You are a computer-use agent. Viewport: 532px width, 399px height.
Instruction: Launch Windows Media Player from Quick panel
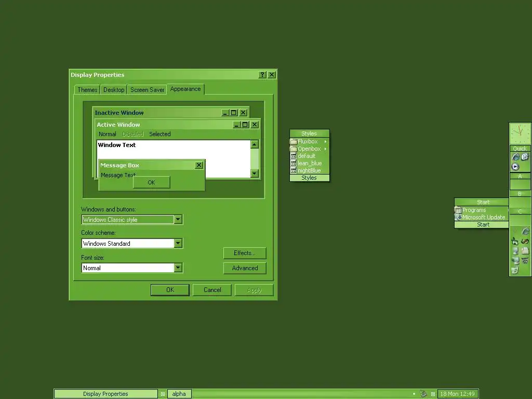[515, 167]
